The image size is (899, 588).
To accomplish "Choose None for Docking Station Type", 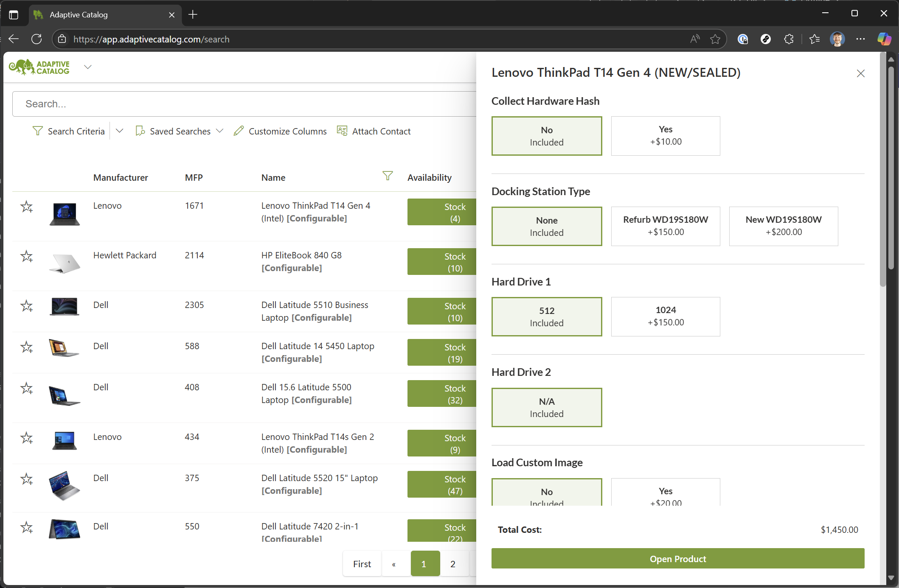I will tap(547, 226).
